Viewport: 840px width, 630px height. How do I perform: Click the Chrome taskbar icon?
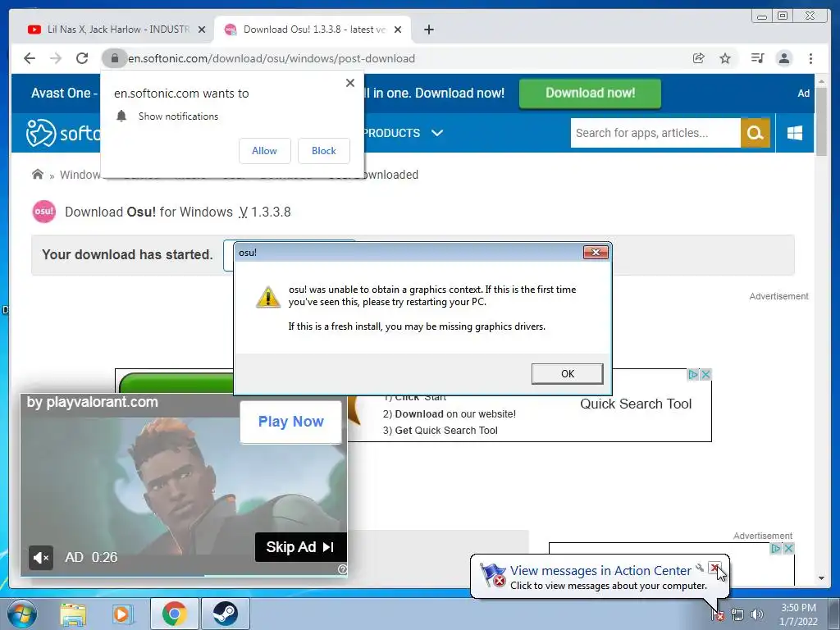pos(175,614)
